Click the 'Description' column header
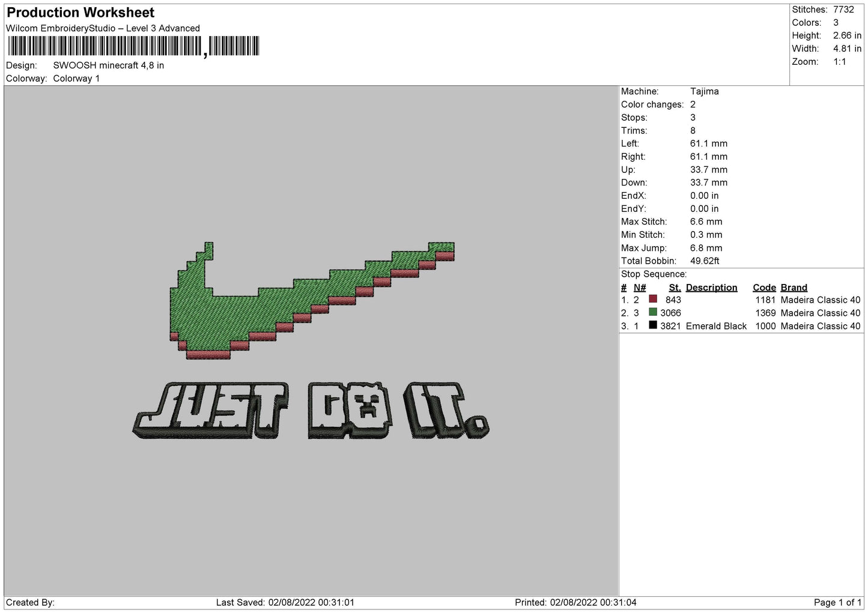This screenshot has width=868, height=613. click(711, 288)
